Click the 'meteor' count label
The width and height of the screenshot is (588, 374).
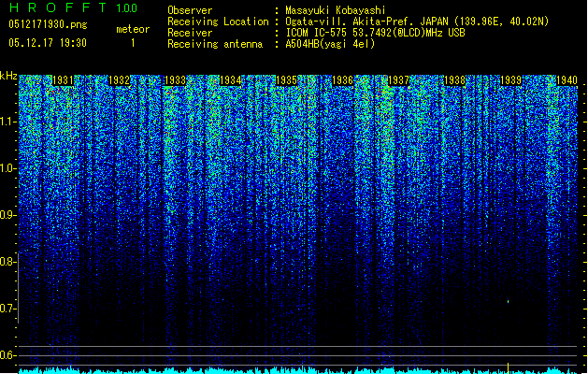coord(133,29)
